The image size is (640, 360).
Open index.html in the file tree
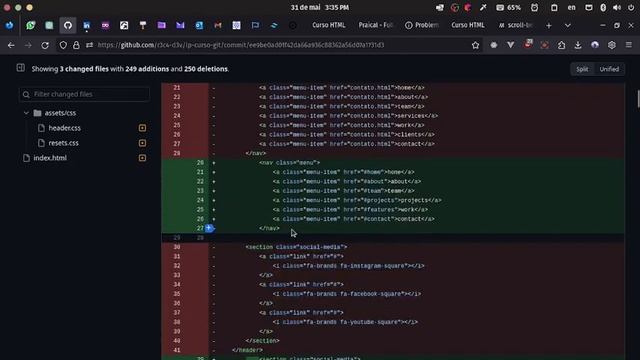click(50, 158)
